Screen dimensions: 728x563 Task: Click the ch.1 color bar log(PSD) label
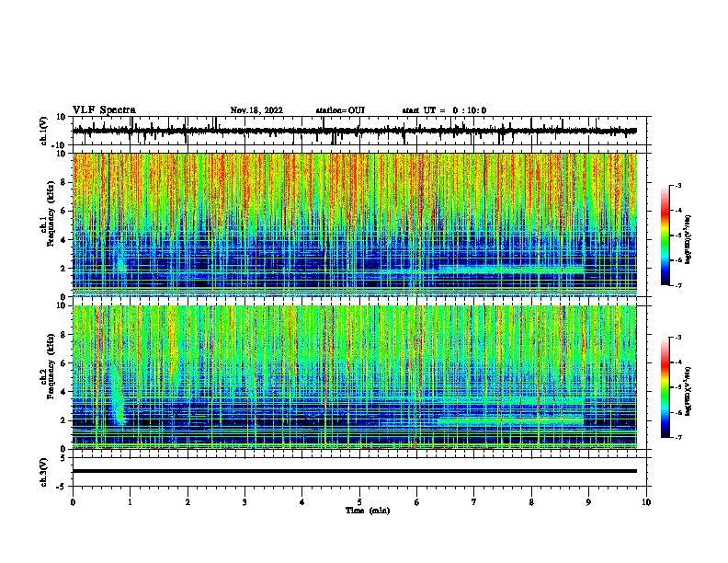pos(688,239)
